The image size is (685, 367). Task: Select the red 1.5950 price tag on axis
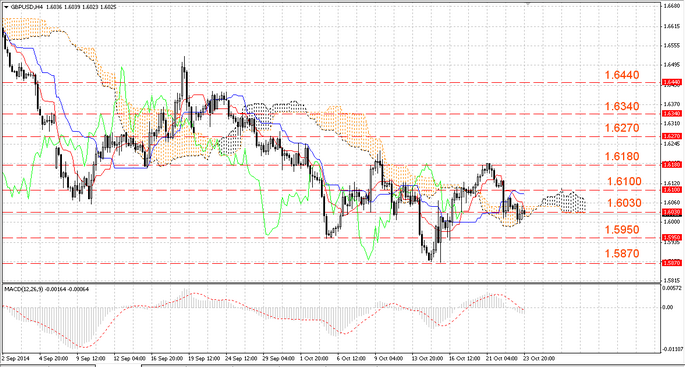(x=671, y=238)
